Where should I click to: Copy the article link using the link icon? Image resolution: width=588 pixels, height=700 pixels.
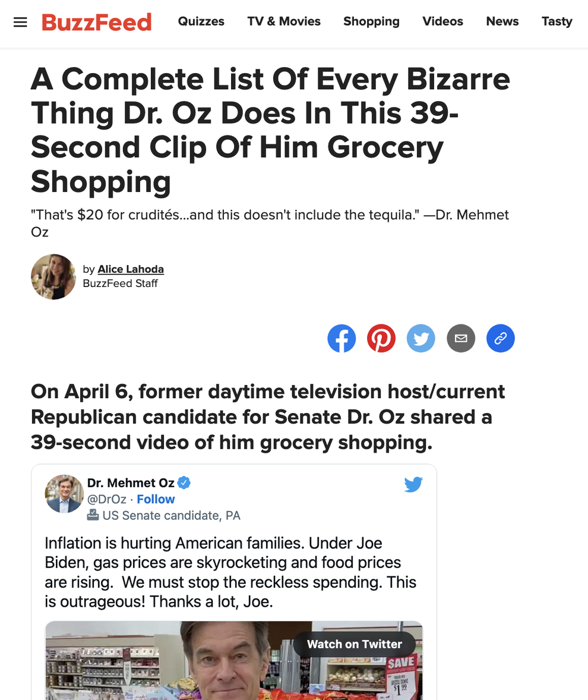[x=500, y=338]
